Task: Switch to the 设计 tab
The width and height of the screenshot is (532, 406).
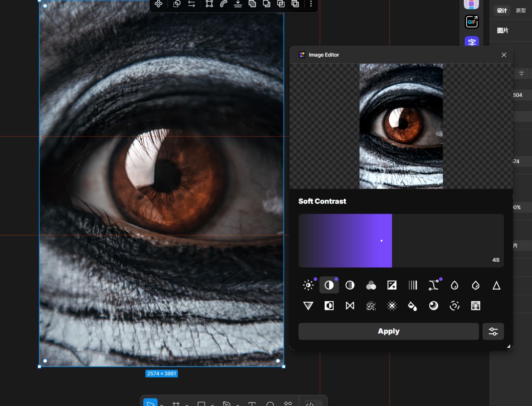Action: [502, 10]
